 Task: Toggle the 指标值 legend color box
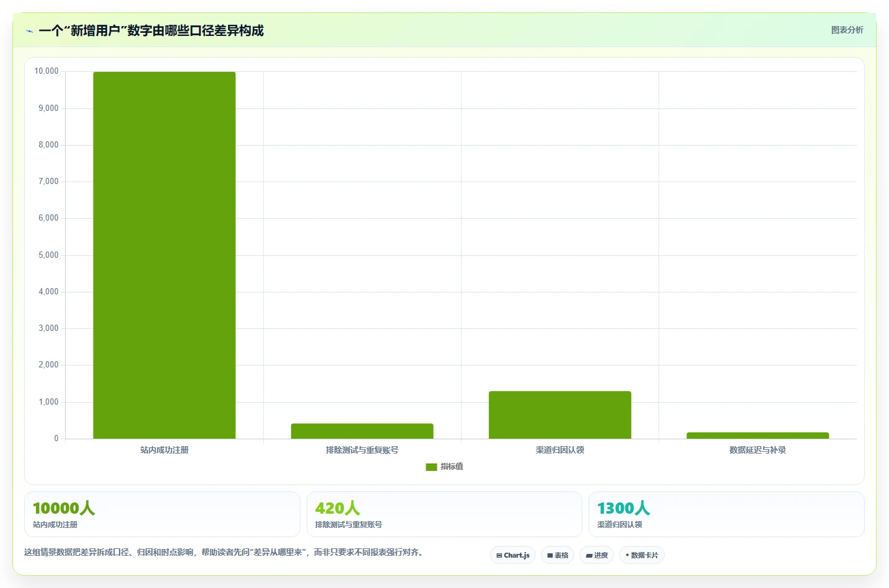pos(431,467)
